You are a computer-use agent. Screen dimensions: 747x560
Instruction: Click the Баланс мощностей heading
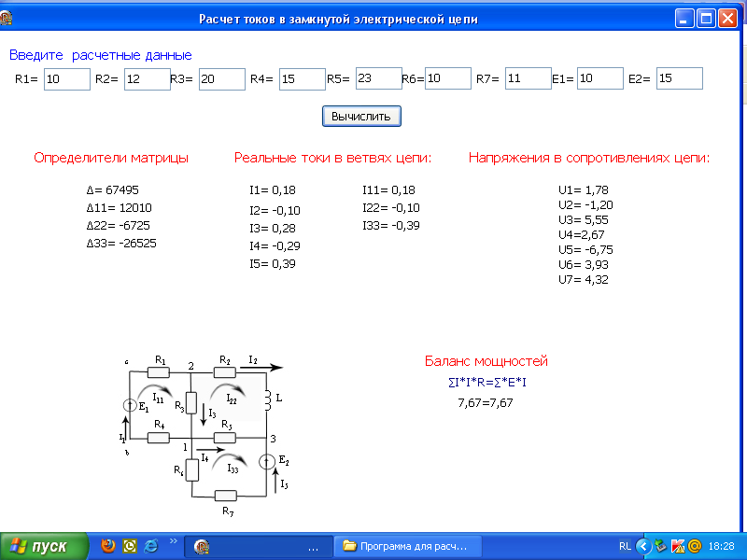(x=486, y=361)
